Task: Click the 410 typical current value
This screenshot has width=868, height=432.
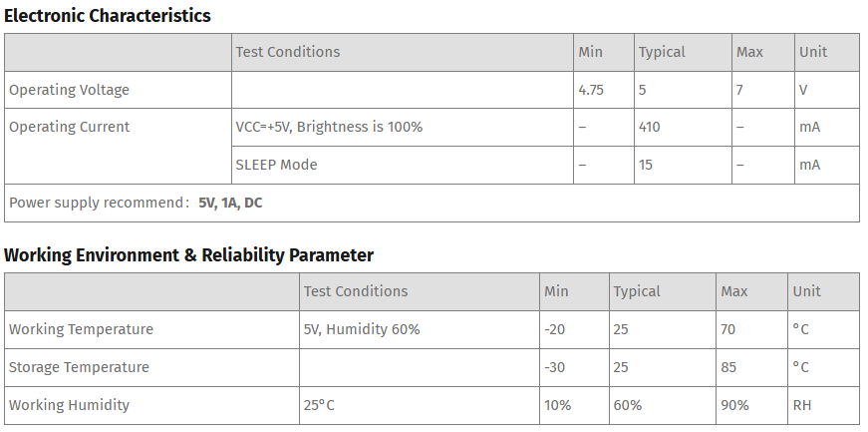Action: point(649,127)
